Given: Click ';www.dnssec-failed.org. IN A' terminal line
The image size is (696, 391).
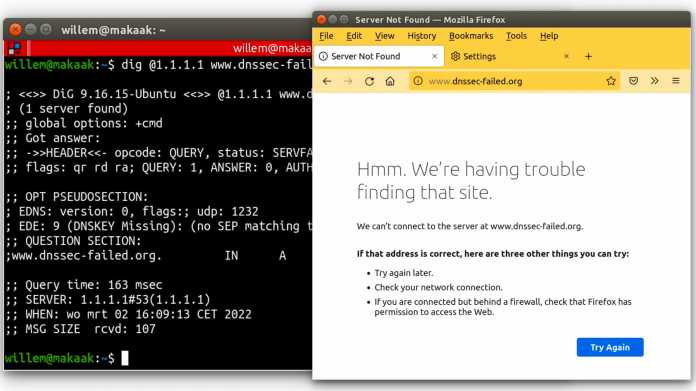Looking at the screenshot, I should 146,256.
